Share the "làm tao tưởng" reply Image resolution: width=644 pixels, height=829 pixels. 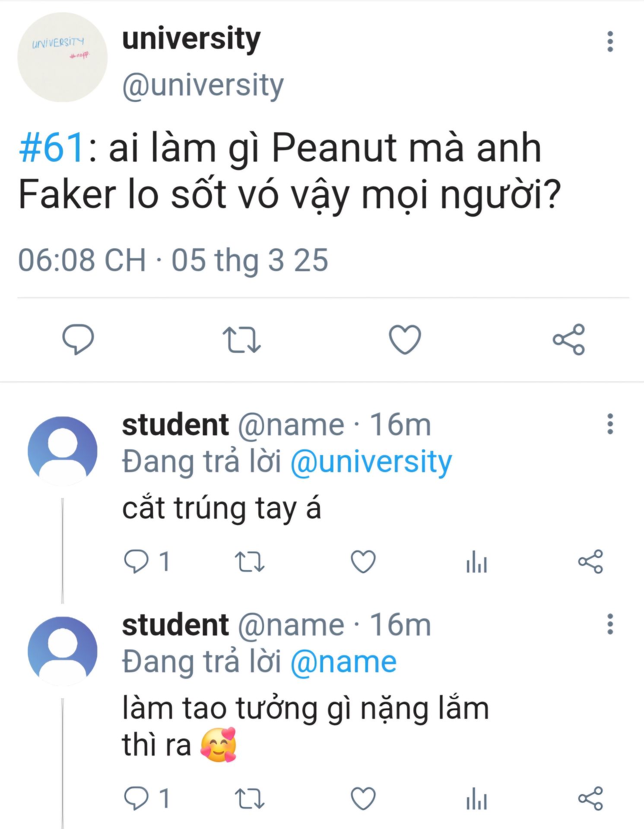(x=590, y=798)
